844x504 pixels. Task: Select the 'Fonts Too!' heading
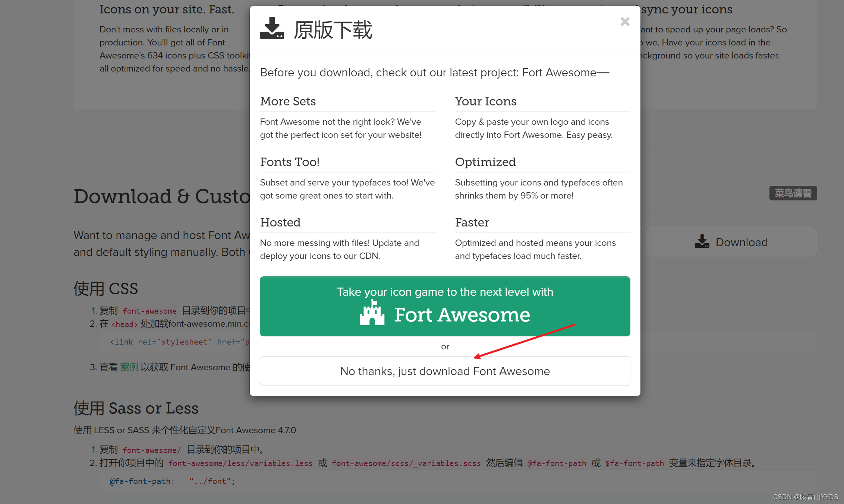290,162
